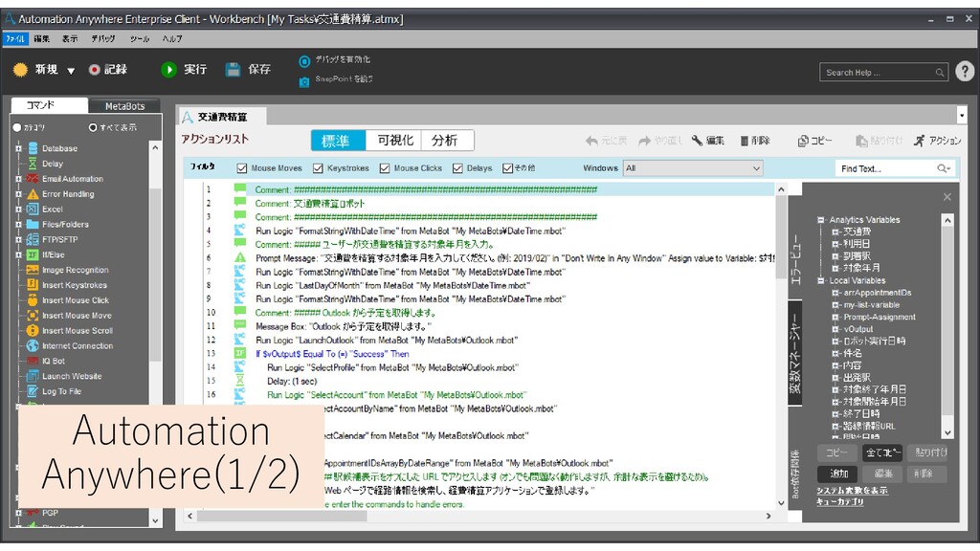Click the green Run play icon
Screen dimensions: 980x551
pyautogui.click(x=168, y=69)
